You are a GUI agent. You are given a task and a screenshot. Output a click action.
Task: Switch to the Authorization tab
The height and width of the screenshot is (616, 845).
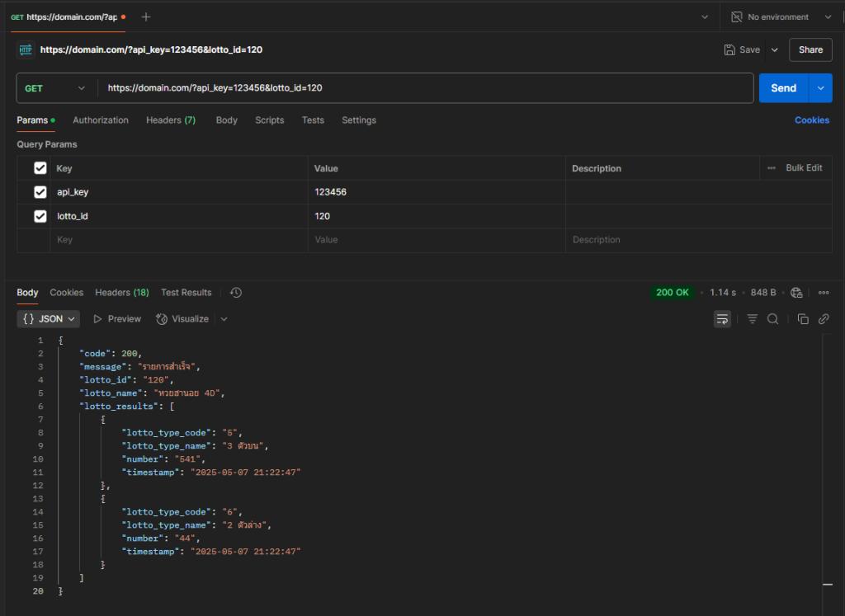click(101, 120)
